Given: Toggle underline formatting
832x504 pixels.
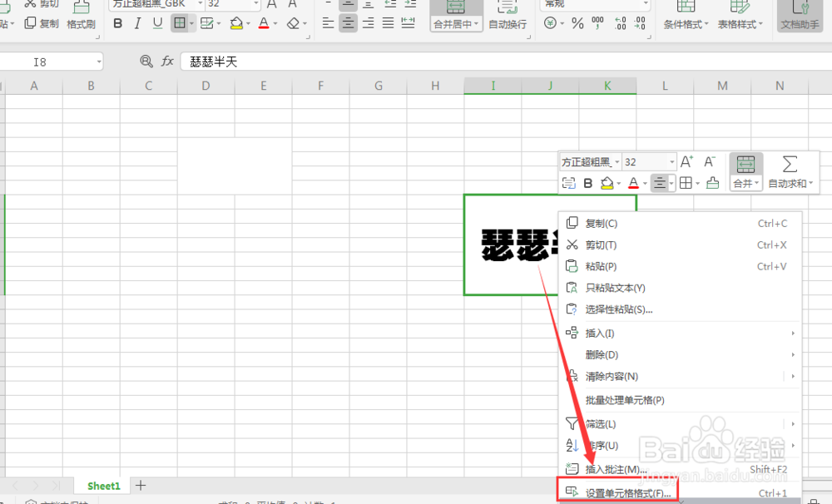Looking at the screenshot, I should (x=158, y=23).
